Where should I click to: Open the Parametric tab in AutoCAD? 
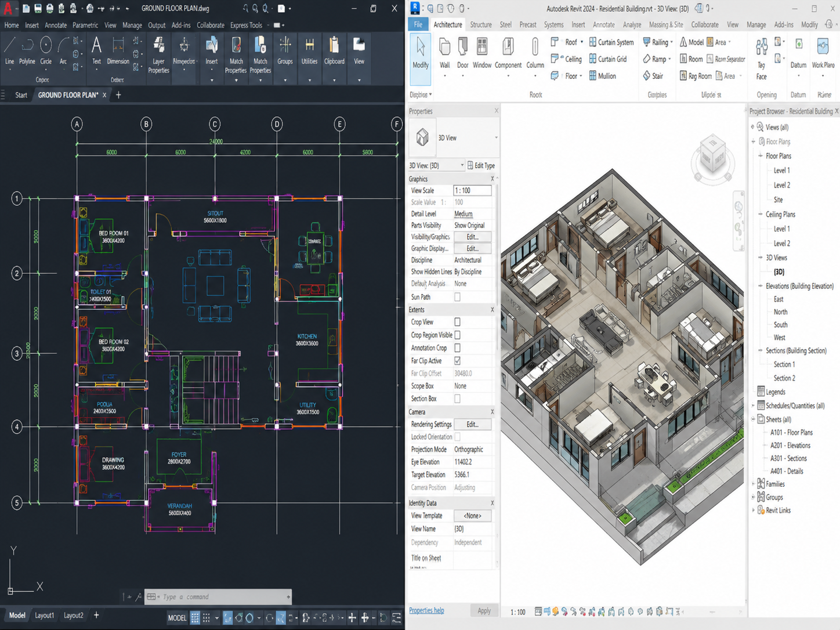(x=85, y=26)
